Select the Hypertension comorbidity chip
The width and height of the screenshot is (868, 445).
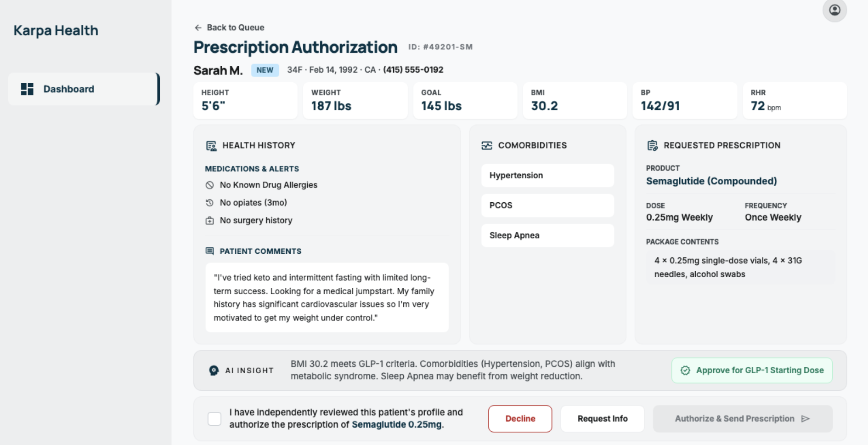click(x=547, y=175)
